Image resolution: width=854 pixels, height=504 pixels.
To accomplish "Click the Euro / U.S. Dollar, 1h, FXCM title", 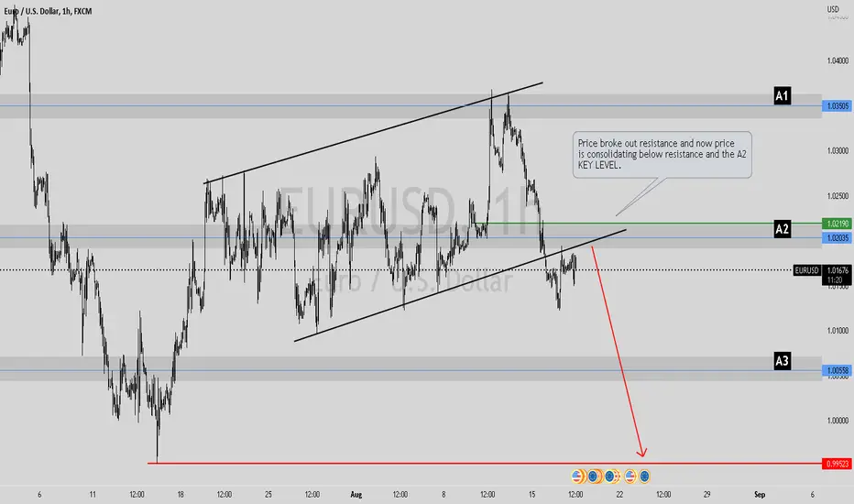I will (x=48, y=11).
